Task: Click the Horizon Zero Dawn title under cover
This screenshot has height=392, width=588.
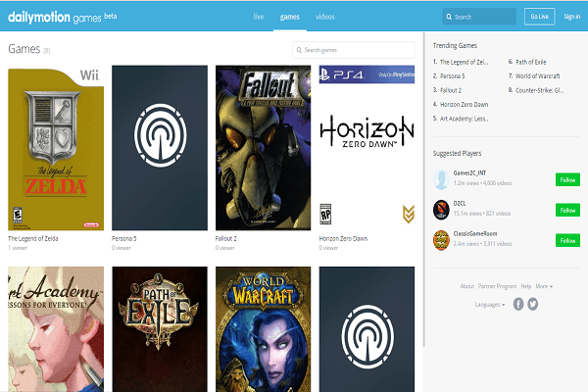Action: tap(343, 238)
